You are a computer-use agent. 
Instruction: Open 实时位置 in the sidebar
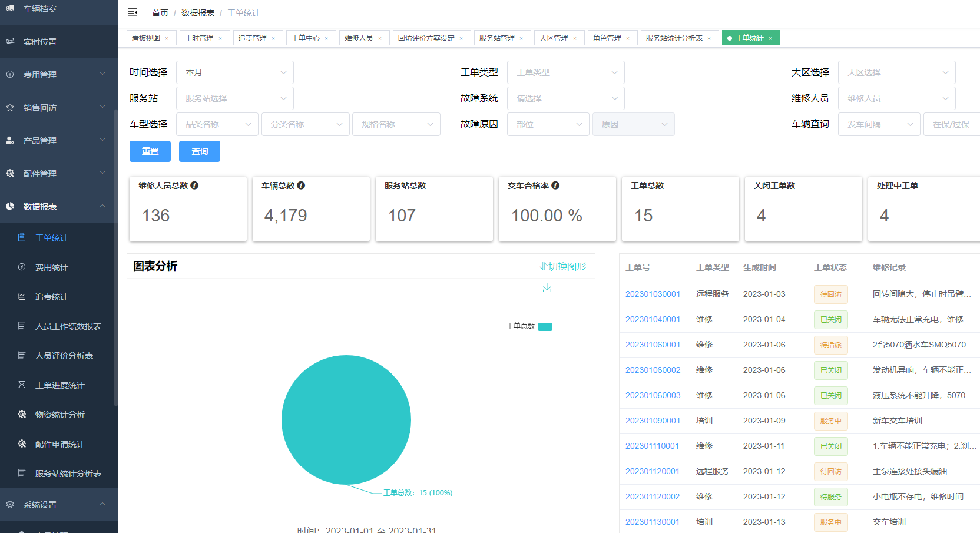pyautogui.click(x=59, y=42)
